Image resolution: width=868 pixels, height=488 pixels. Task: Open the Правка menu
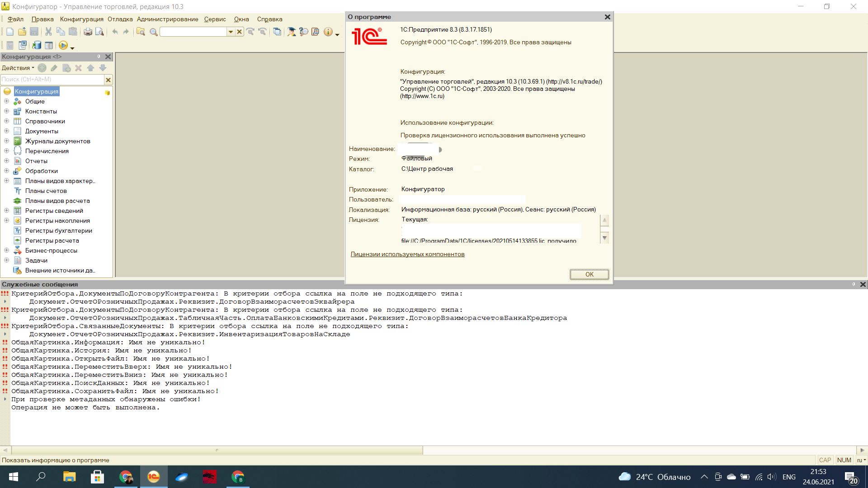click(42, 19)
